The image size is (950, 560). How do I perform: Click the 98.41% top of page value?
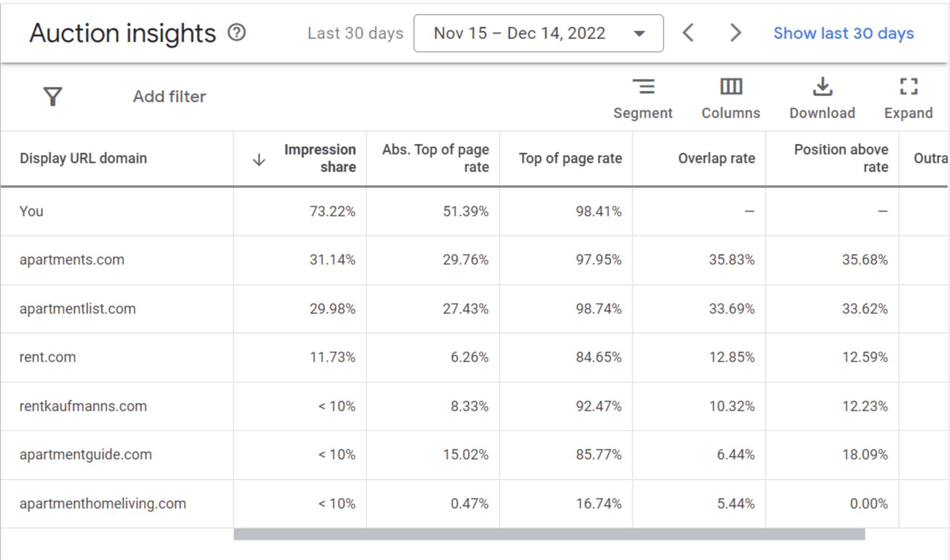599,211
